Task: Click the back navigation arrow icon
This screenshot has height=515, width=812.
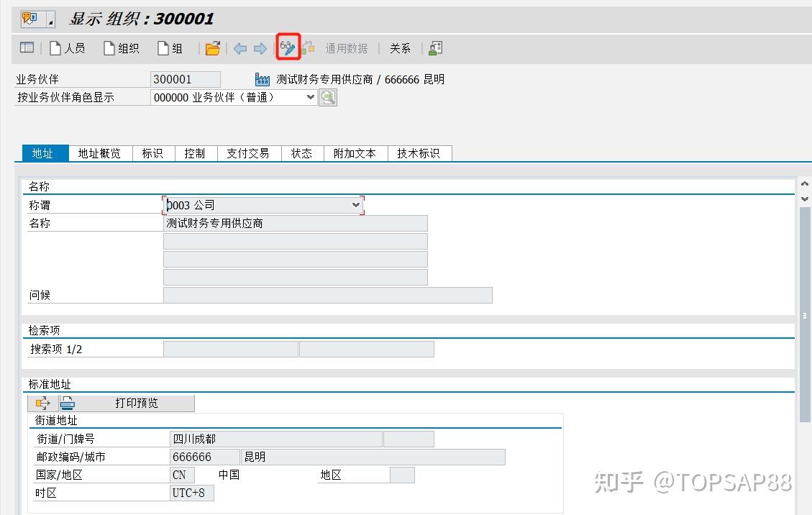Action: pos(240,47)
